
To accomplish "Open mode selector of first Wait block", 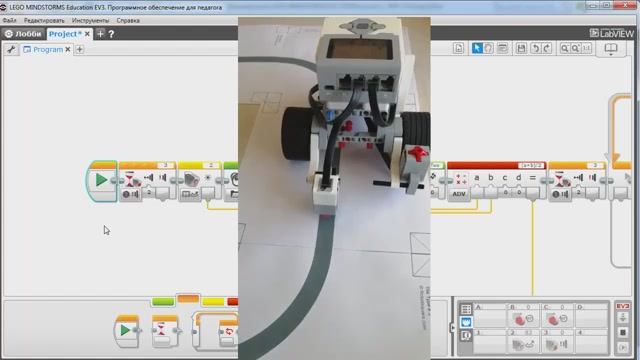I will pyautogui.click(x=131, y=195).
